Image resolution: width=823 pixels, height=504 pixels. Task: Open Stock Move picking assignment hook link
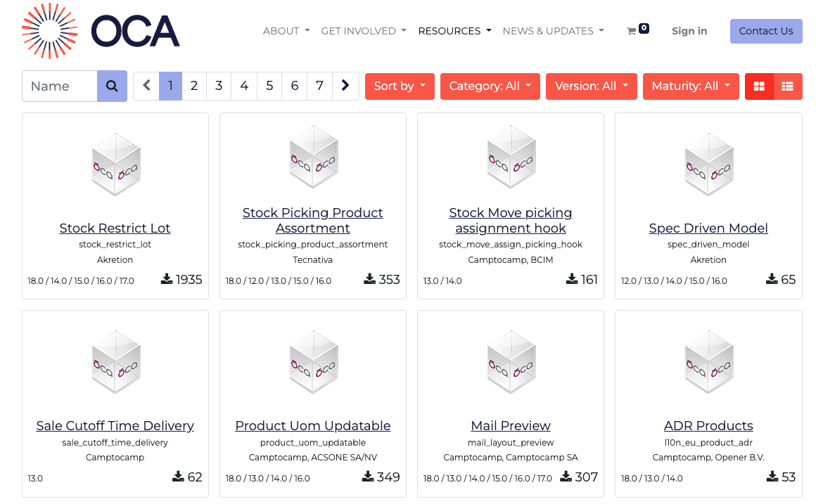point(511,220)
